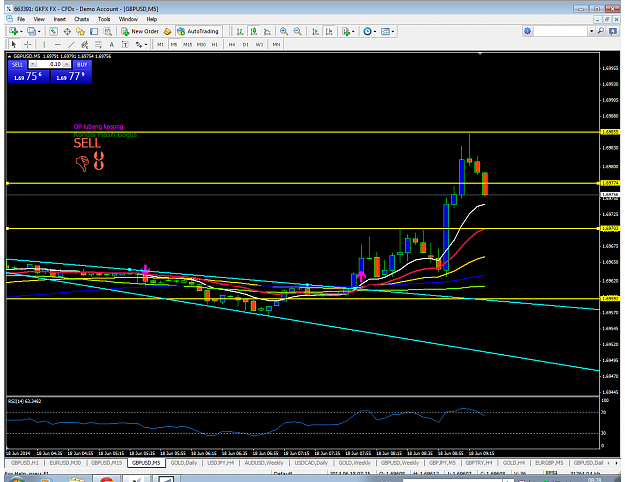Switch to the GBPUSD,H1 chart tab

[x=25, y=463]
